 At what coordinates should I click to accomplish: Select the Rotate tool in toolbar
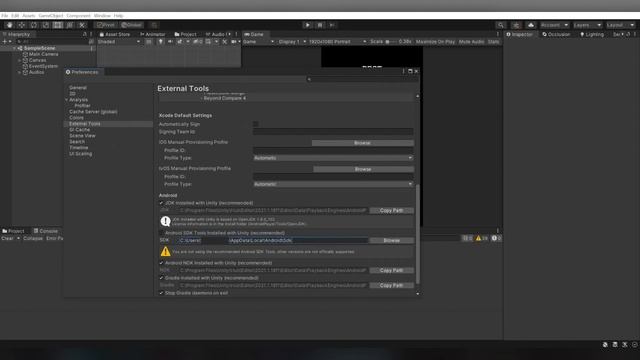33,25
